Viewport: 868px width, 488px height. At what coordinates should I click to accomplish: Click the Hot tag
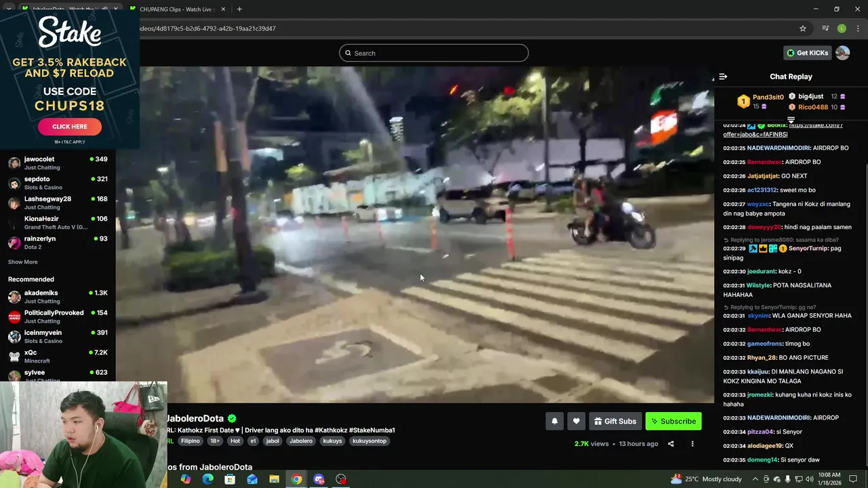pos(235,441)
